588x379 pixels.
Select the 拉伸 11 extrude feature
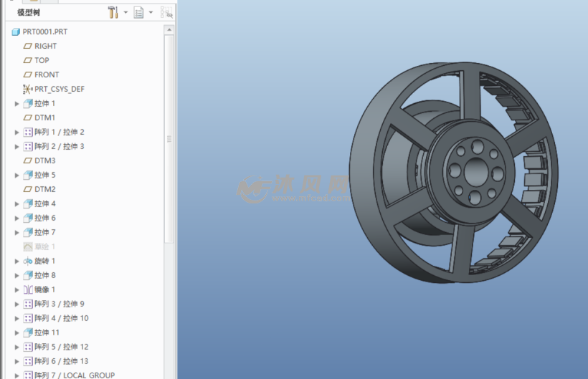(47, 332)
